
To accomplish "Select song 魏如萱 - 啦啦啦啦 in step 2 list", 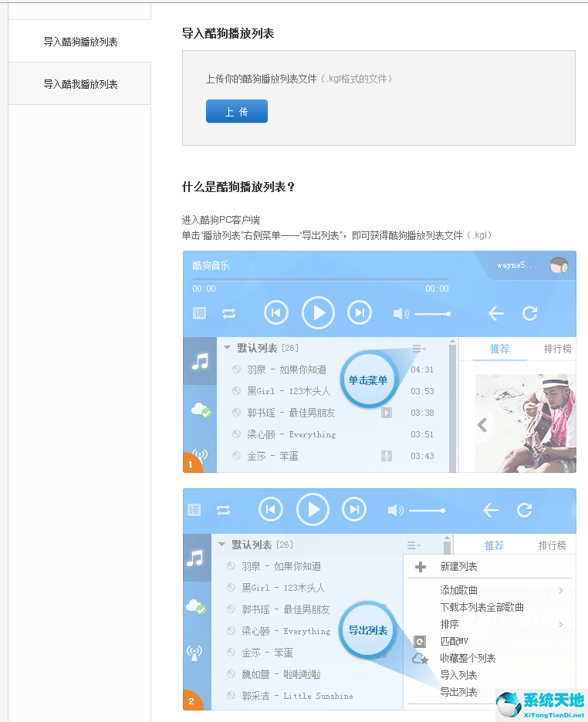I will click(x=281, y=675).
